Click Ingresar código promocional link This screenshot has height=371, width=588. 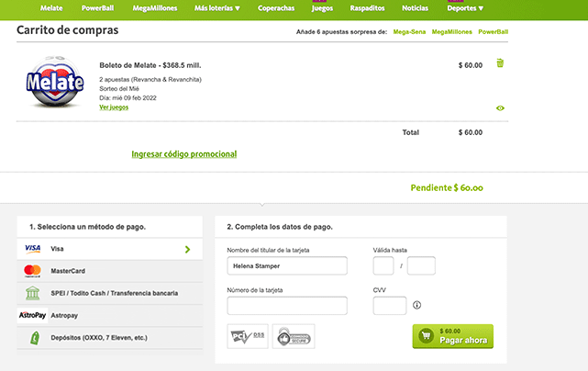tap(183, 154)
